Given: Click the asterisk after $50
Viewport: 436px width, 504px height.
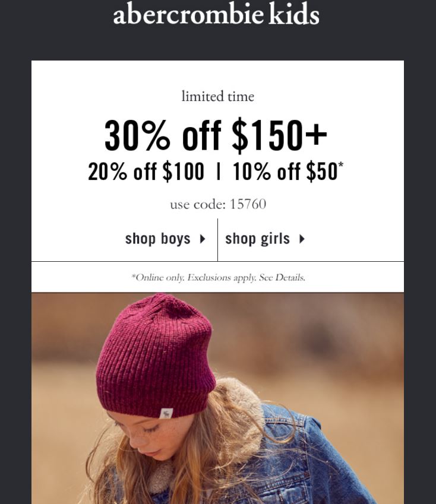Looking at the screenshot, I should (341, 164).
